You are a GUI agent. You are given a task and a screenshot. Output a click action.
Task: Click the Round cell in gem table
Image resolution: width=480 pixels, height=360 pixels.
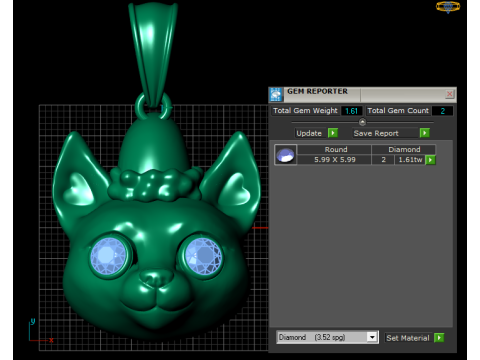tap(334, 149)
